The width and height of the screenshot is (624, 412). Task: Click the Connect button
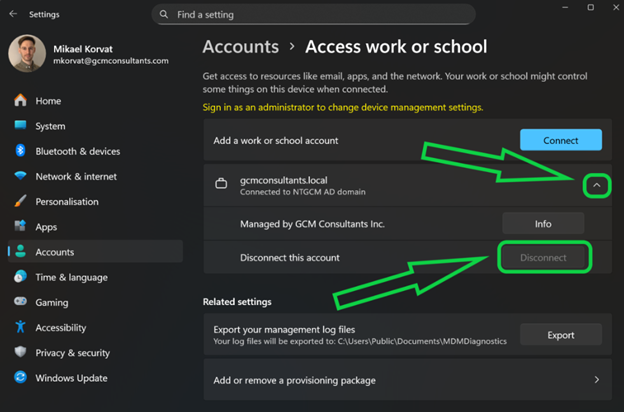pos(561,140)
